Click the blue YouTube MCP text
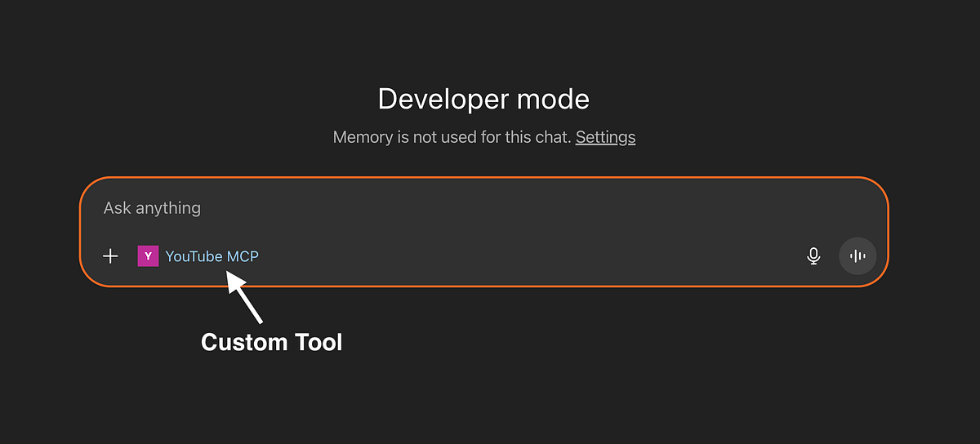Screen dimensions: 980x444 pos(212,256)
